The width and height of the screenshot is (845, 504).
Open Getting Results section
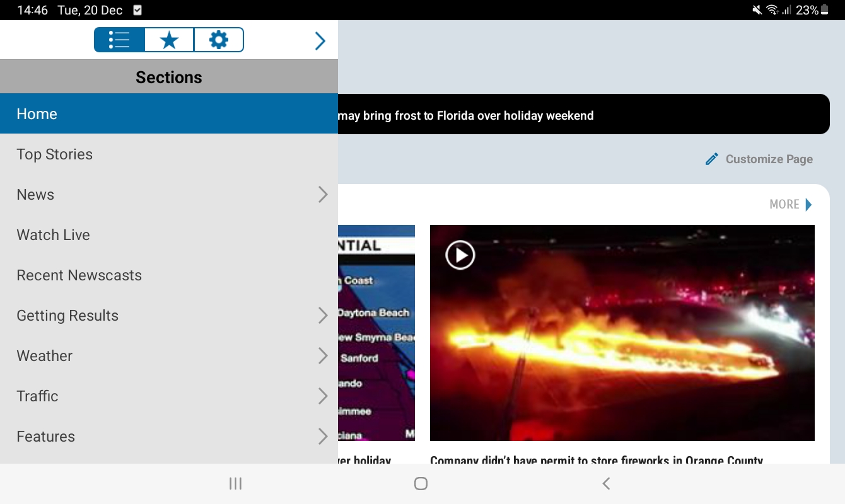(x=169, y=316)
